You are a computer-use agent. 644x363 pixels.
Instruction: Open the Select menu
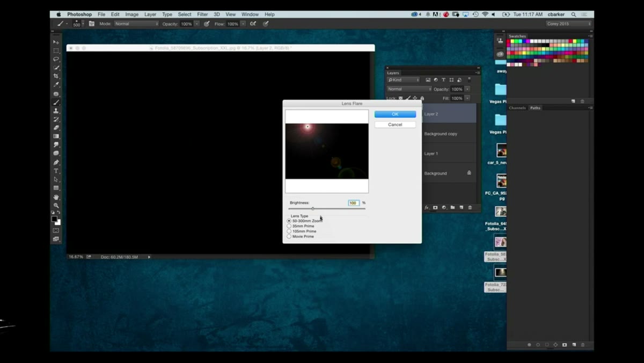[185, 14]
